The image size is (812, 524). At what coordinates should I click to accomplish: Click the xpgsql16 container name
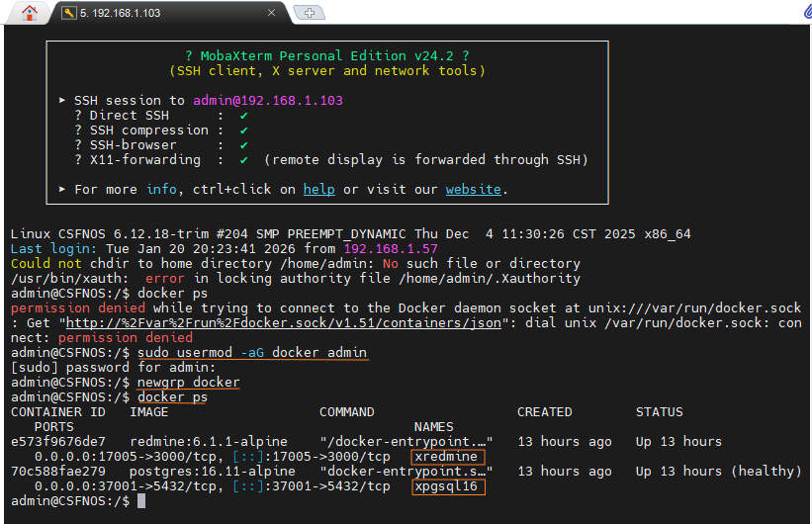point(448,486)
